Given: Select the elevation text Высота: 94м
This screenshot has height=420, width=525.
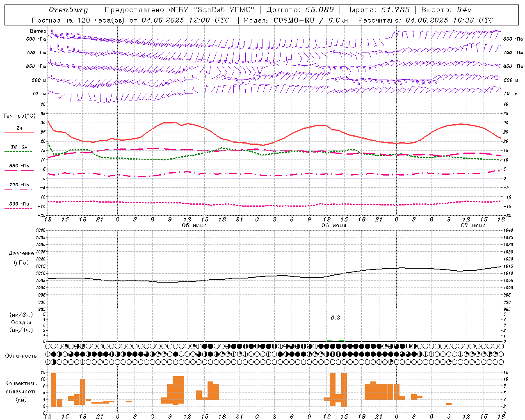Looking at the screenshot, I should (447, 10).
